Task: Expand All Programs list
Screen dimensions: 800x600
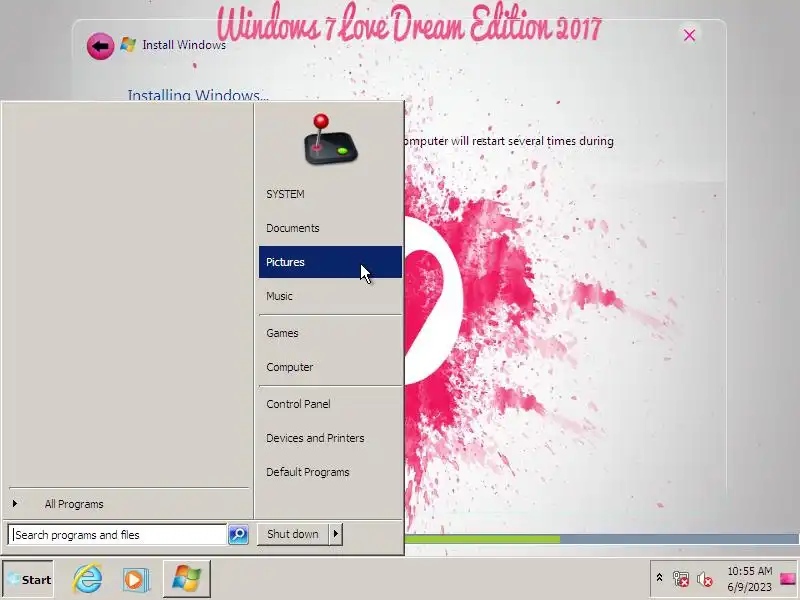Action: click(129, 504)
